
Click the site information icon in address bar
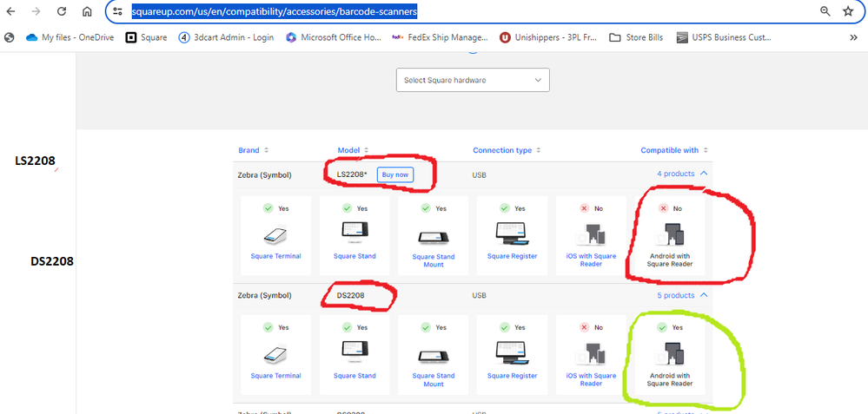(118, 11)
